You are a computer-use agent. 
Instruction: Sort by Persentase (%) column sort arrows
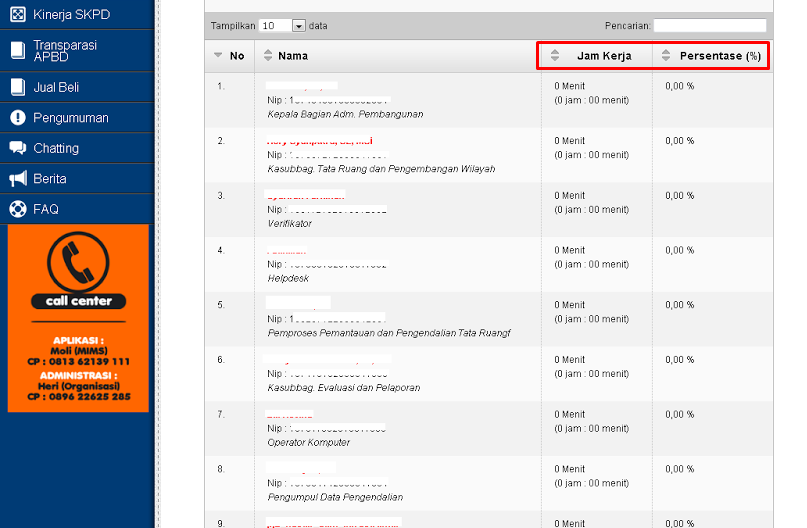pos(665,55)
